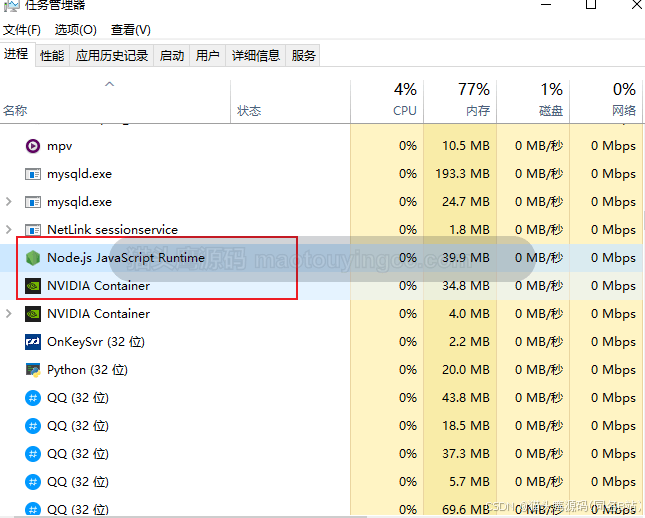Click the 1.8 MB memory value
This screenshot has height=518, width=645.
click(469, 230)
